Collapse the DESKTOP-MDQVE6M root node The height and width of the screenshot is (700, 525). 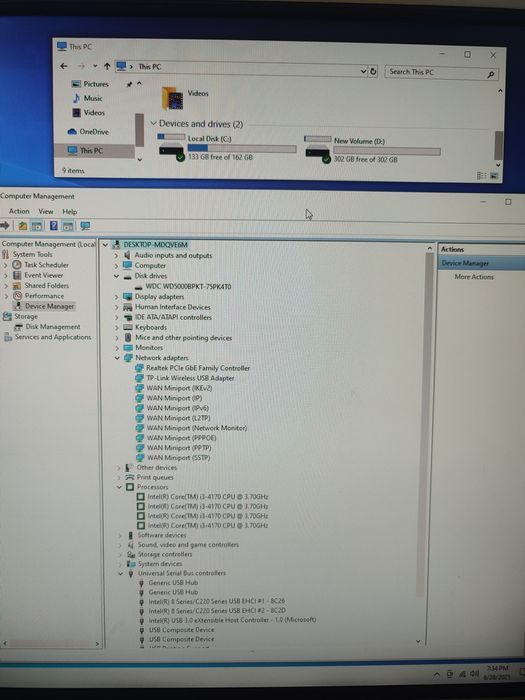105,245
